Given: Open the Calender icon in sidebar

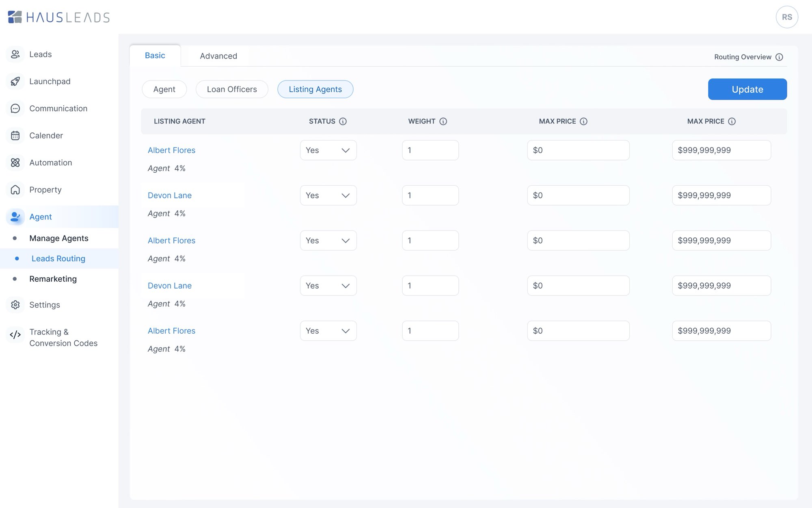Looking at the screenshot, I should (x=15, y=135).
